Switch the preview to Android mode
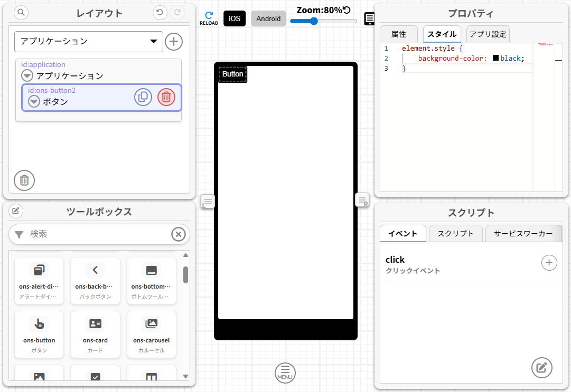Viewport: 571px width, 392px height. point(268,18)
